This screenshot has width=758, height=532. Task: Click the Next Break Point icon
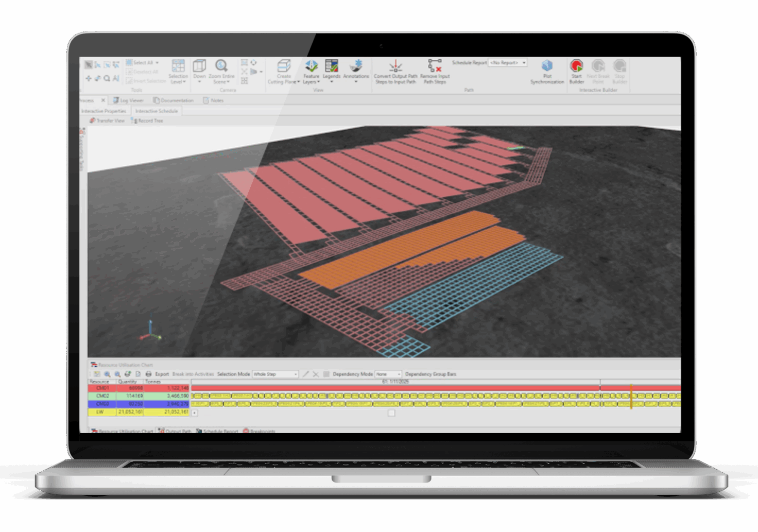pyautogui.click(x=598, y=65)
